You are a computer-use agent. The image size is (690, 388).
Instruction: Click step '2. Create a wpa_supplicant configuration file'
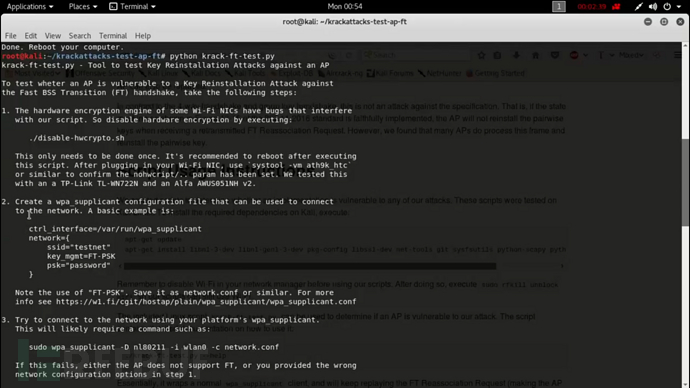(168, 201)
